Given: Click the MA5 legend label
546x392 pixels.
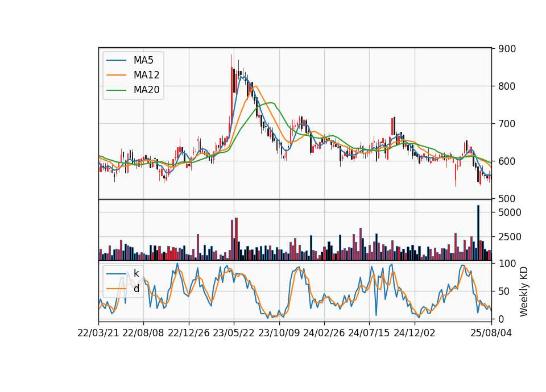Looking at the screenshot, I should click(x=143, y=60).
